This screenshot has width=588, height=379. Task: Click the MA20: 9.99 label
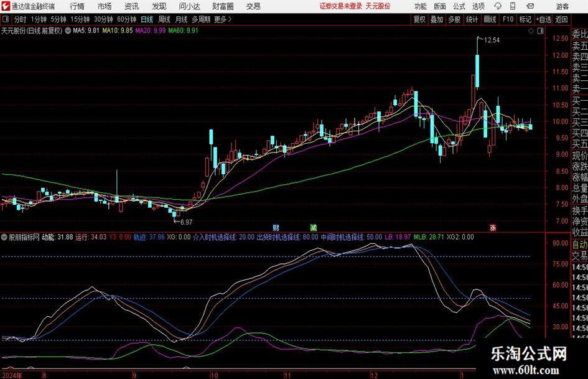[151, 30]
